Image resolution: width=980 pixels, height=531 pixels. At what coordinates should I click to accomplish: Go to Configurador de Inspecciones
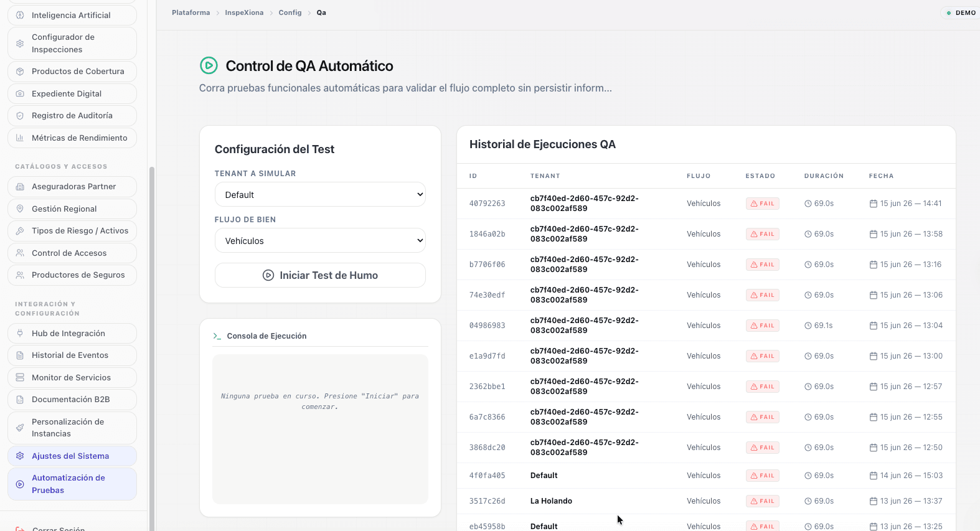coord(72,44)
